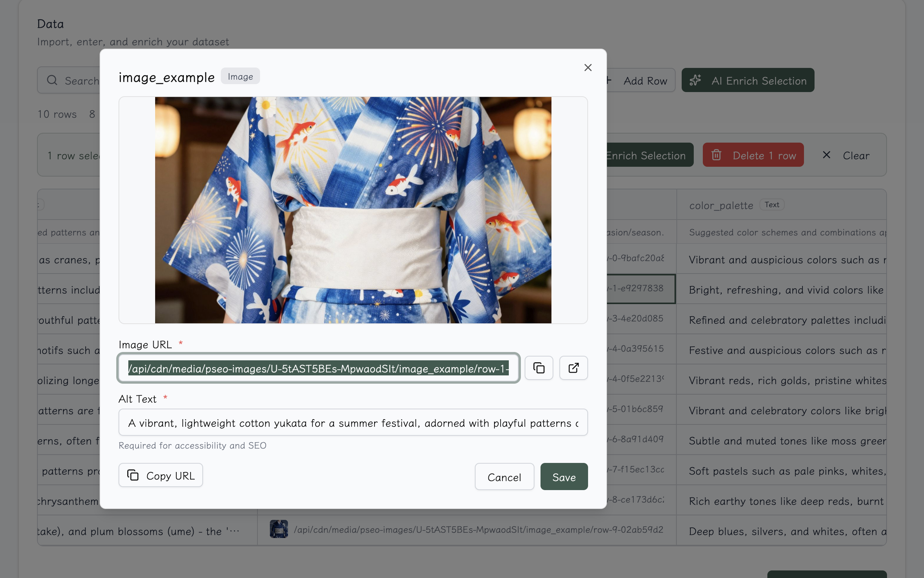The image size is (924, 578).
Task: Select the color_palette column header
Action: point(721,205)
